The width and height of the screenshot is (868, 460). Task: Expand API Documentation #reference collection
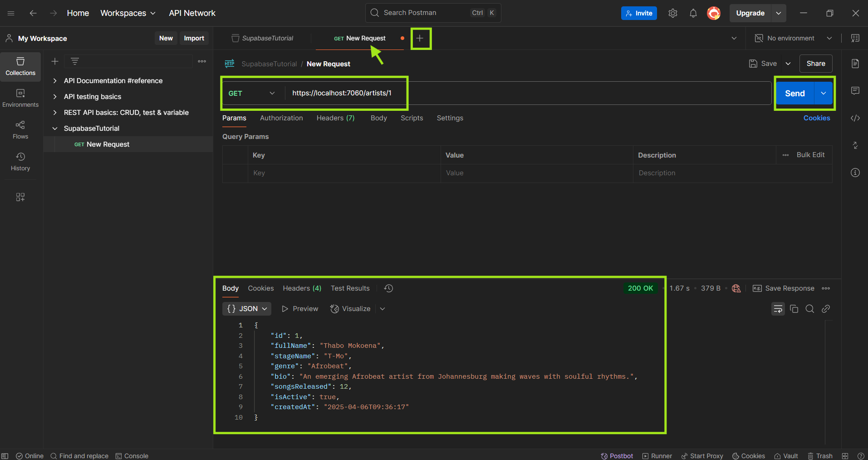tap(55, 81)
